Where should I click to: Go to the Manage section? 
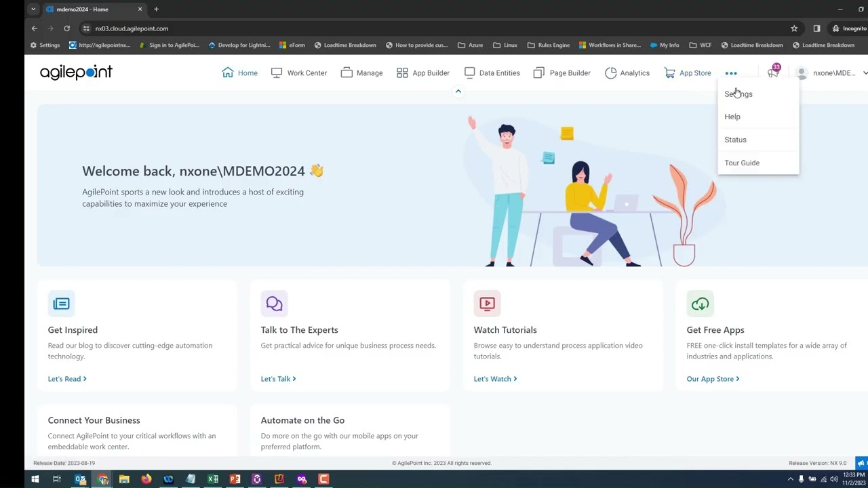(362, 73)
